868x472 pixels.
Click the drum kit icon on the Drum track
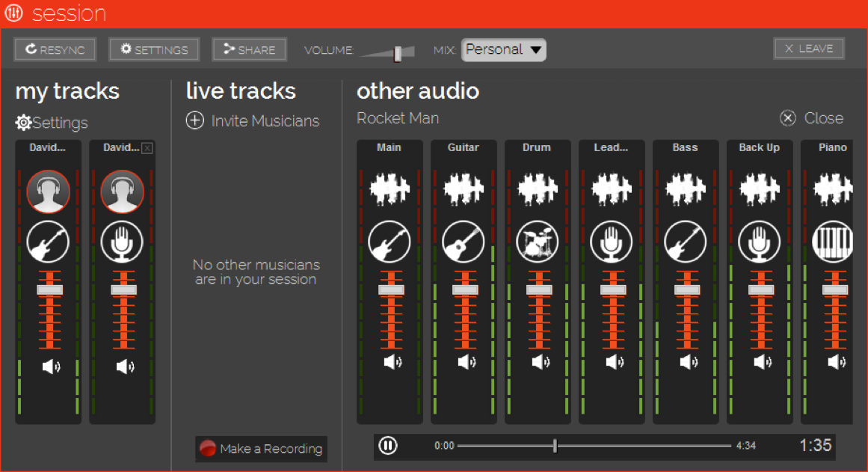[538, 242]
